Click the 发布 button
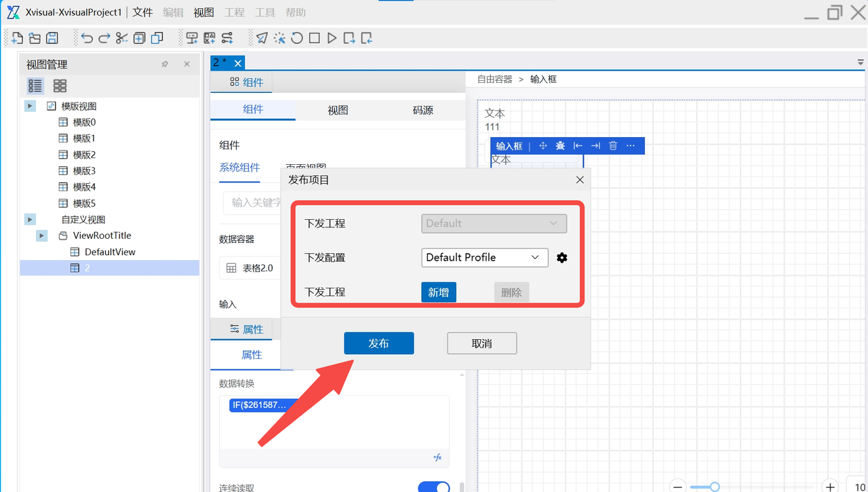 click(x=378, y=343)
